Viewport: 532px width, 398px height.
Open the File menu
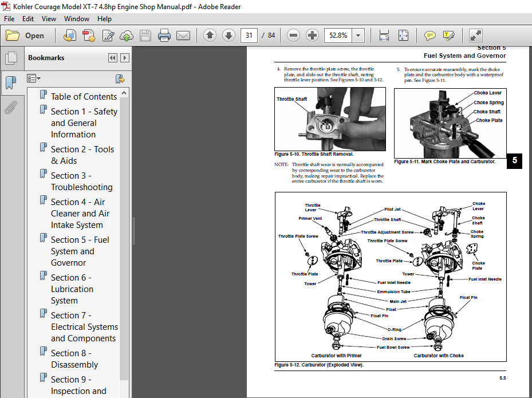[x=9, y=19]
